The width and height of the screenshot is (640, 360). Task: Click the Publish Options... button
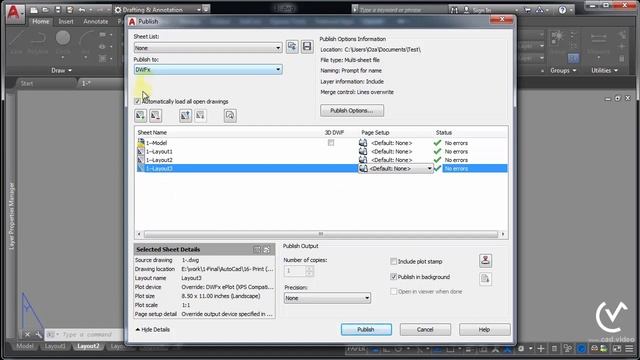352,111
